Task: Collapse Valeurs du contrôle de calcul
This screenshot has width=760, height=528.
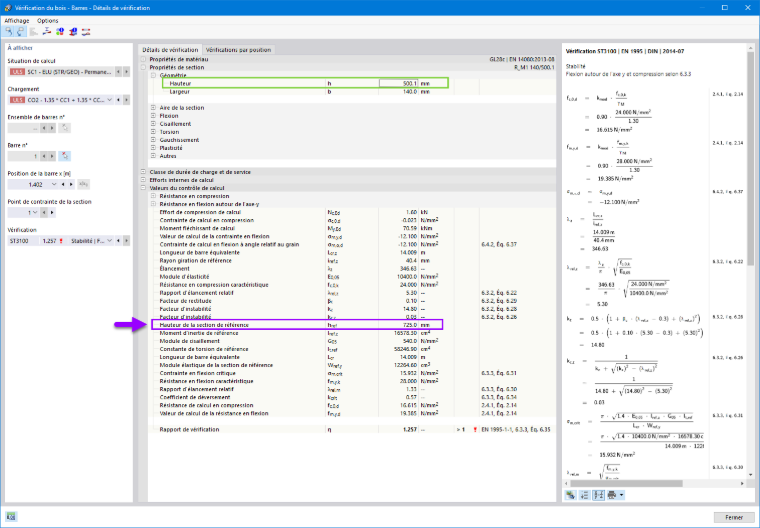Action: pyautogui.click(x=143, y=188)
